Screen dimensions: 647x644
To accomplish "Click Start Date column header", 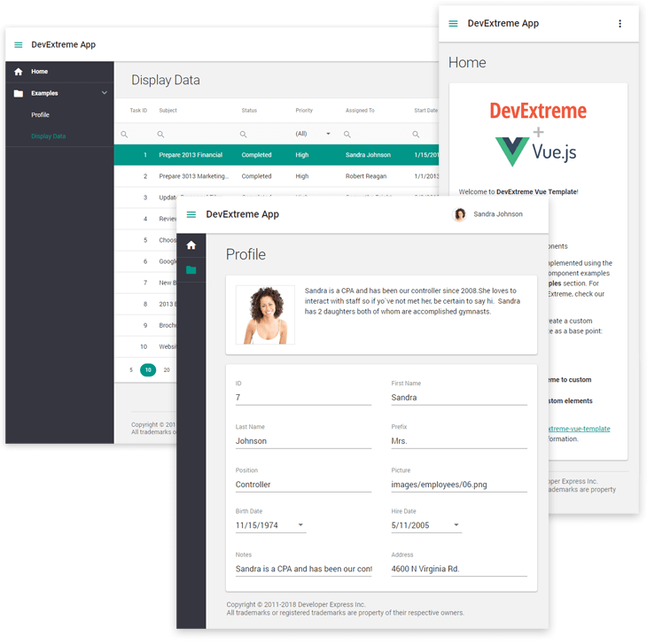I will click(425, 111).
